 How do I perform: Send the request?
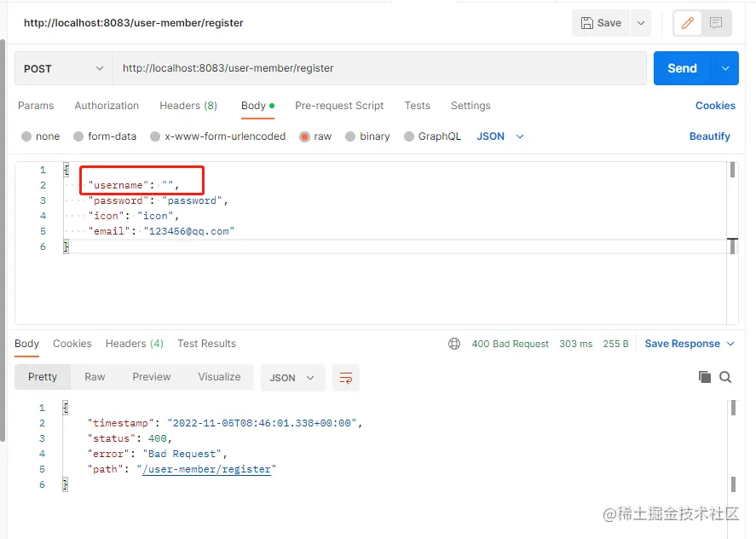coord(682,68)
